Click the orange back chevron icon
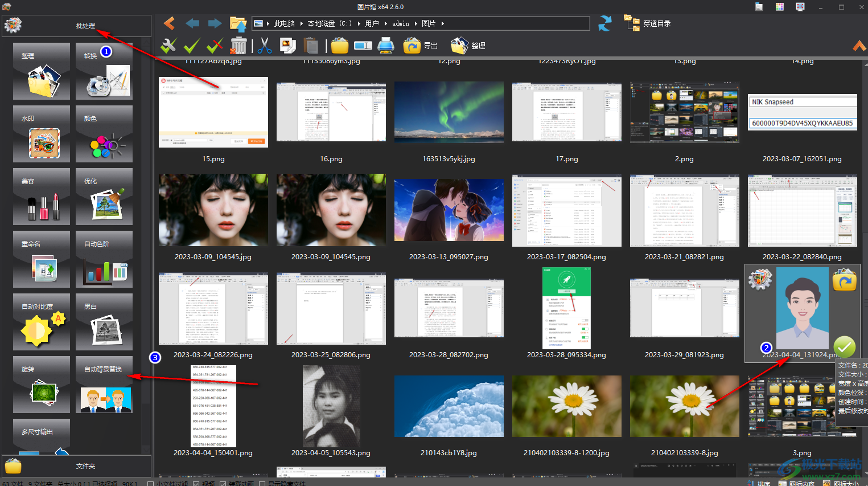Image resolution: width=868 pixels, height=486 pixels. tap(169, 23)
